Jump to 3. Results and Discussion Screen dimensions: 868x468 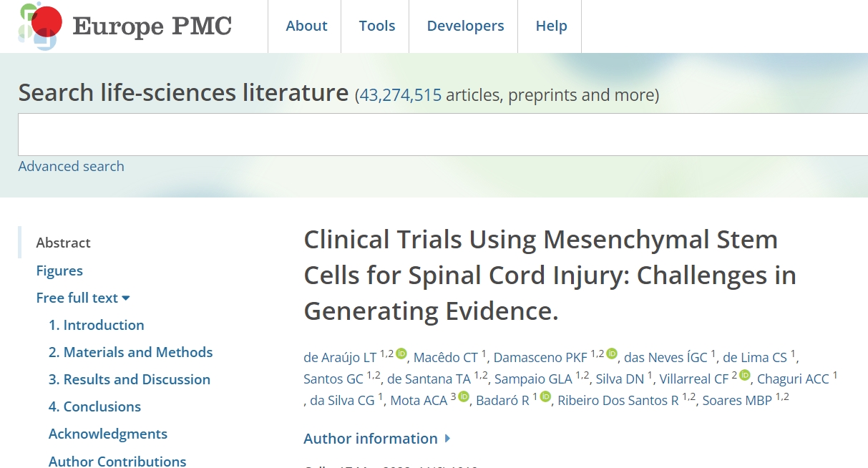coord(129,379)
